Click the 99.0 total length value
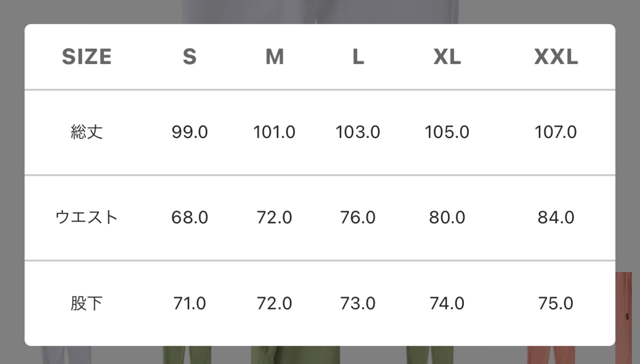The width and height of the screenshot is (640, 364). click(189, 132)
